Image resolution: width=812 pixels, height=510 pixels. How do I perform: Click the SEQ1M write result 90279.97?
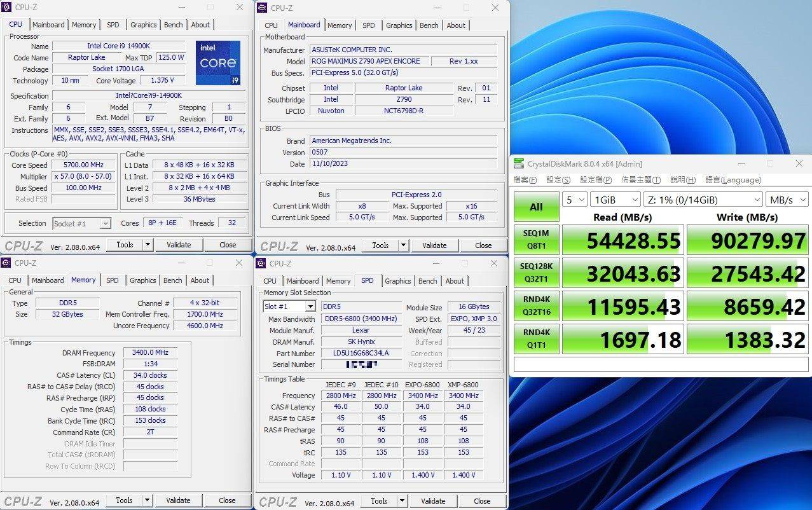pos(748,240)
